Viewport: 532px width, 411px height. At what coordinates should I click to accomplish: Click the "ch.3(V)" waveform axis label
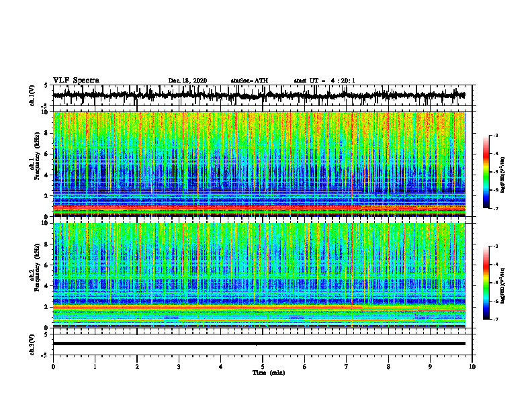32,345
